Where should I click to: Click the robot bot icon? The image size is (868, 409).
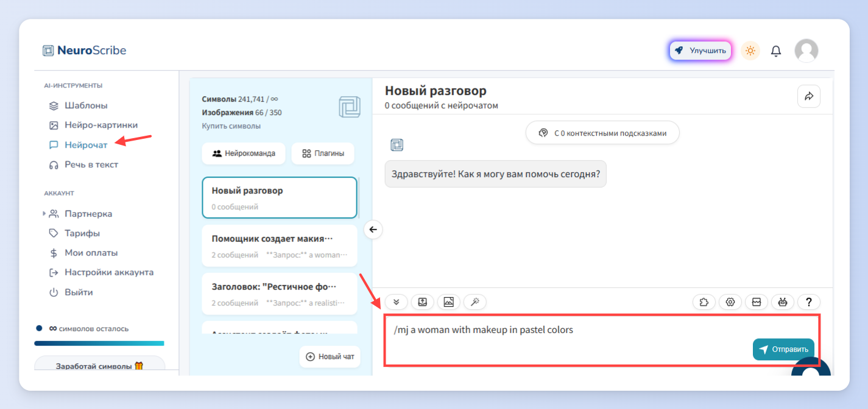[783, 301]
